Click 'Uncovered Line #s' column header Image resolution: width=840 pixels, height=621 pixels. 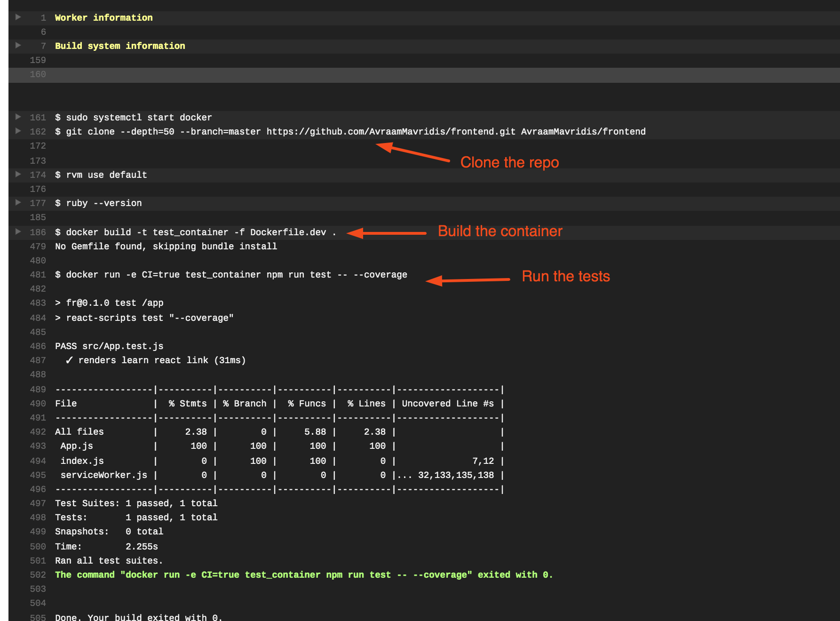coord(448,404)
